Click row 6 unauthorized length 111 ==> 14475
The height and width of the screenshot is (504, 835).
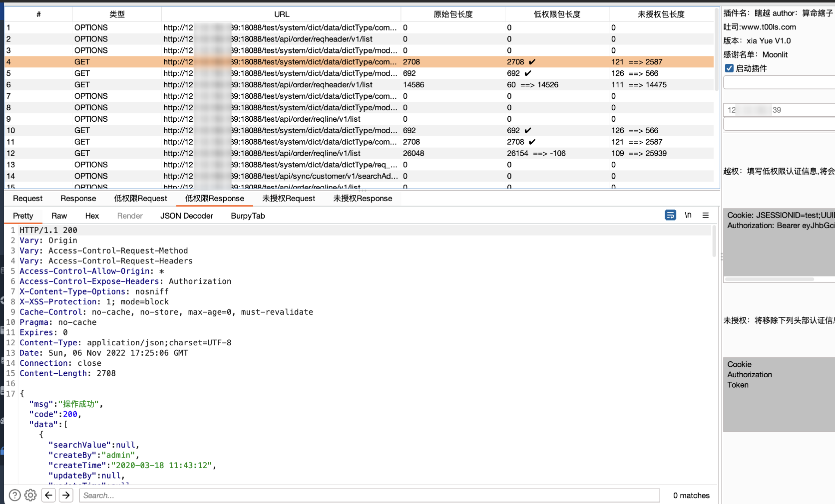[639, 85]
